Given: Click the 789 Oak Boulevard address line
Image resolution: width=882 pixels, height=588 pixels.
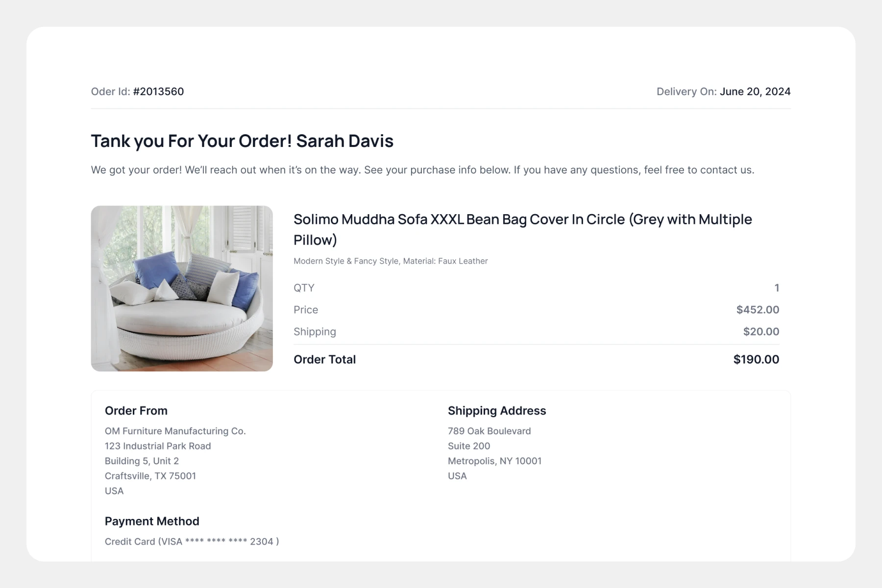Looking at the screenshot, I should [489, 431].
